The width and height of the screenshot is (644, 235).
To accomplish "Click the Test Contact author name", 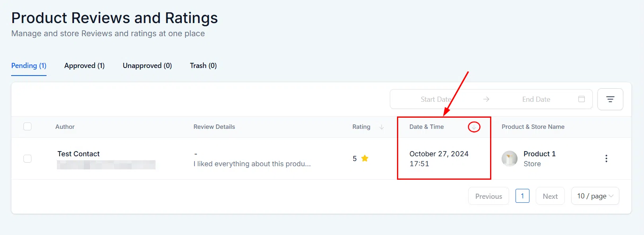I will 78,154.
